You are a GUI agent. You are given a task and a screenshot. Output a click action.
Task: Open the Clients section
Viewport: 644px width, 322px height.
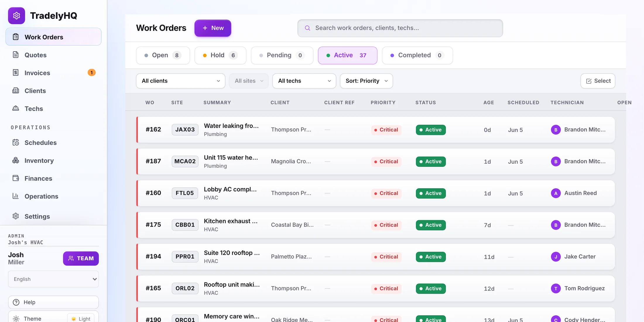(53, 90)
